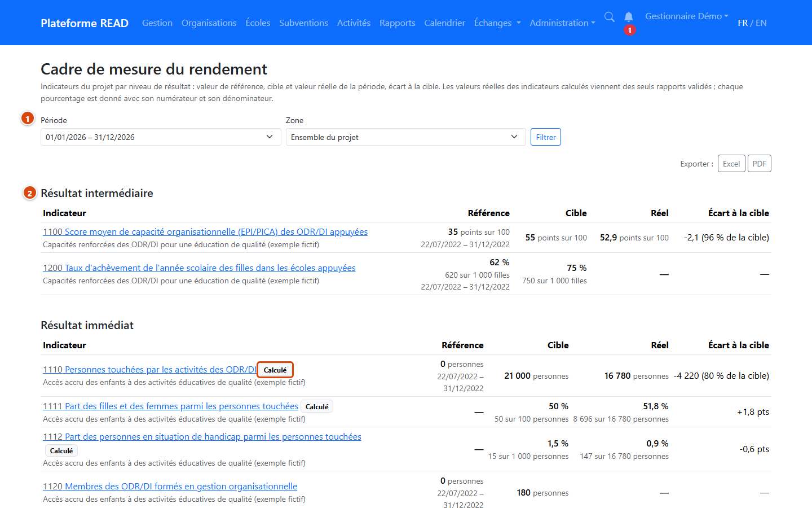This screenshot has width=812, height=508.
Task: Open the Organisations menu item
Action: [x=209, y=23]
